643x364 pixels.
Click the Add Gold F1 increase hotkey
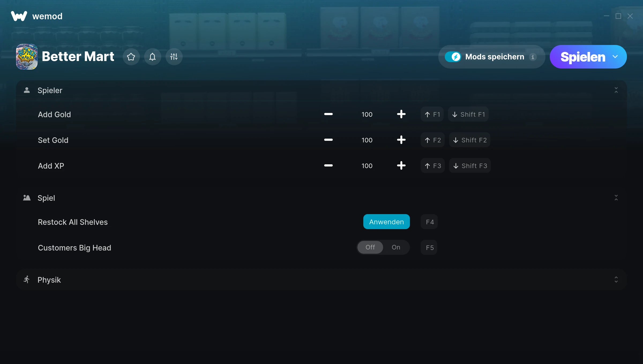432,114
